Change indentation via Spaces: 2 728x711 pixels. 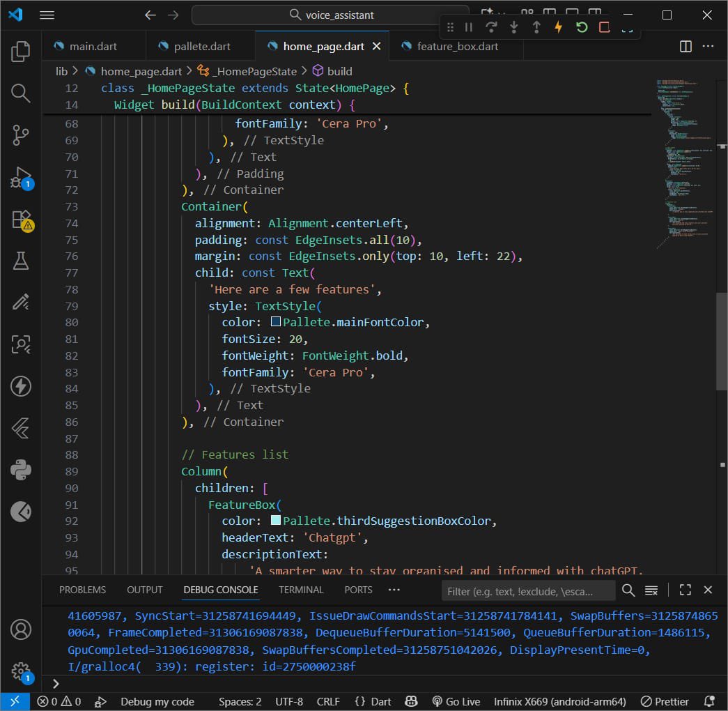(240, 701)
